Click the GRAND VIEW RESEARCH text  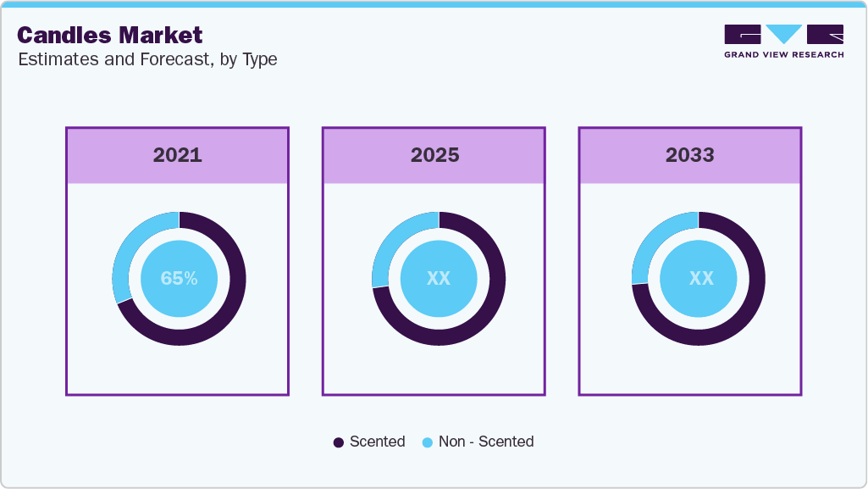[x=783, y=55]
